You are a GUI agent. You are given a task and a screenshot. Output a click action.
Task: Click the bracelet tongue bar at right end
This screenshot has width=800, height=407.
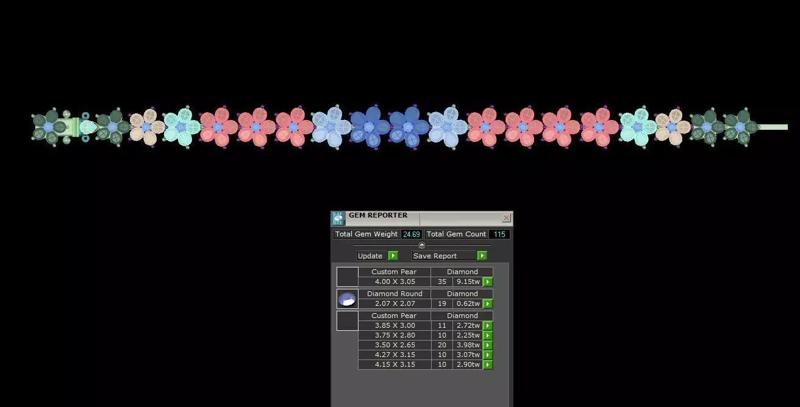(772, 127)
